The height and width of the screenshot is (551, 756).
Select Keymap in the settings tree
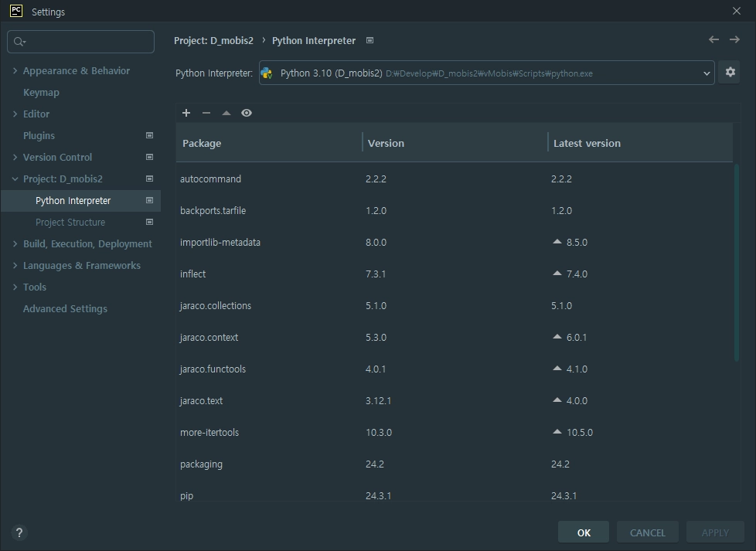tap(41, 92)
